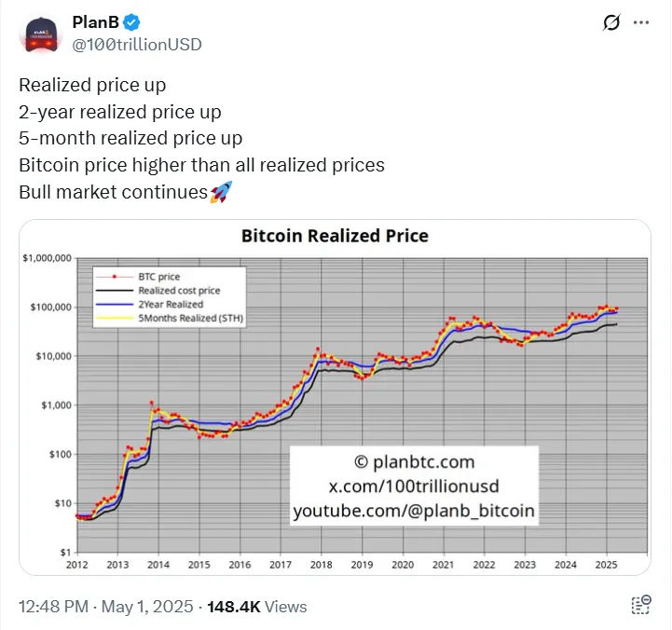Click the BTC price red legend marker

tap(115, 277)
